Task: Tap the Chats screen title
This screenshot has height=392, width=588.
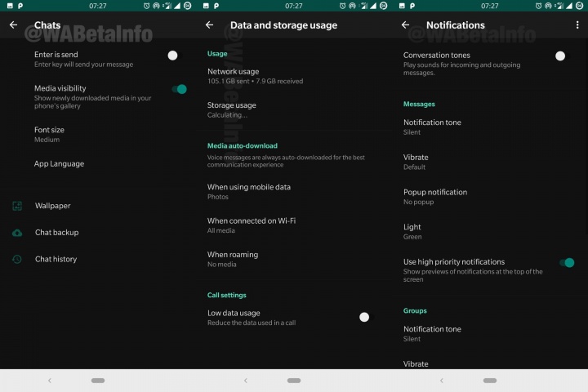Action: (47, 25)
